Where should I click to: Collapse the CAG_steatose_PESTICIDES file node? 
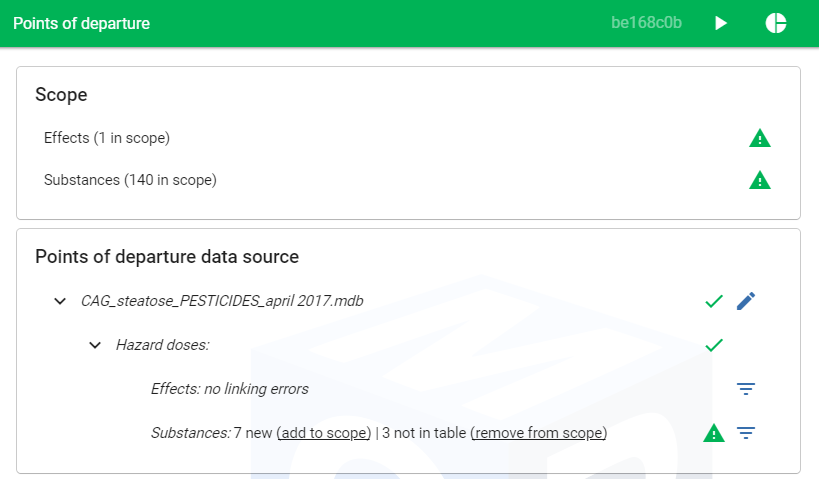pos(60,301)
